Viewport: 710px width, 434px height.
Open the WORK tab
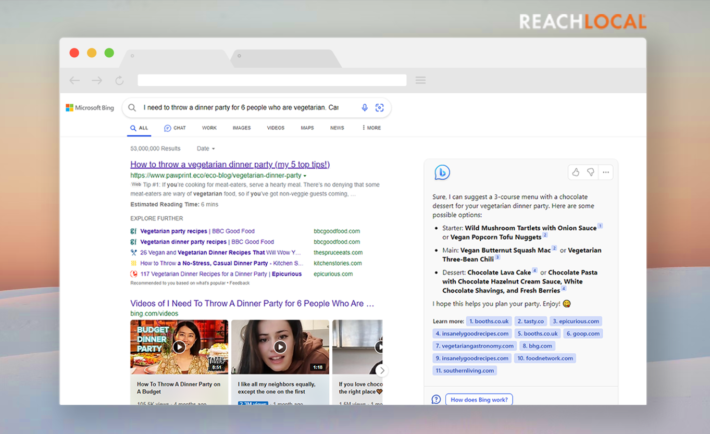point(209,128)
